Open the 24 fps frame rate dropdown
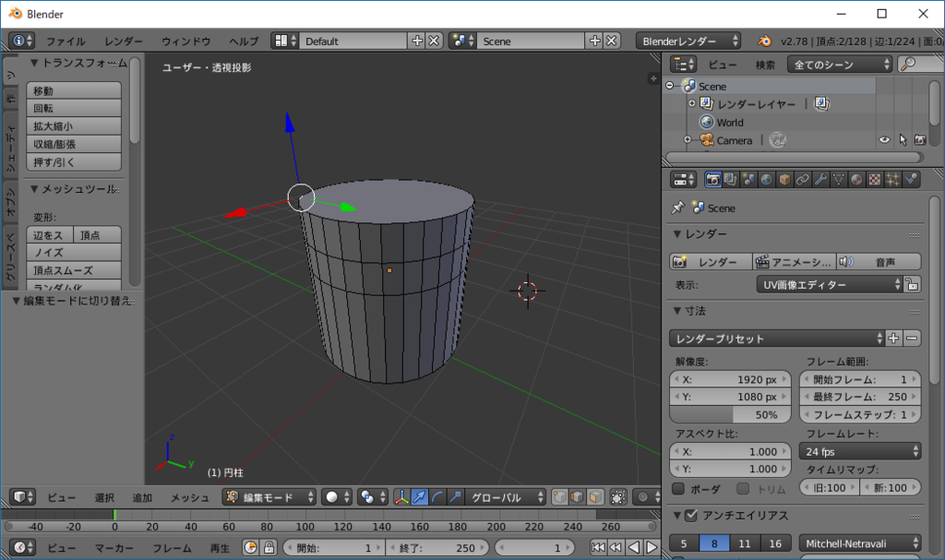The image size is (945, 560). coord(859,451)
